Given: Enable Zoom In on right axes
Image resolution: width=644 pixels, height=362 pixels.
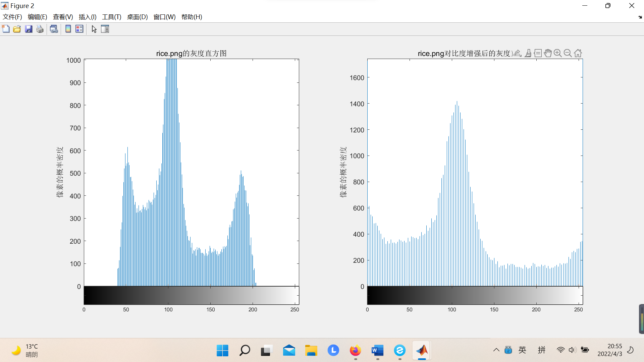Looking at the screenshot, I should click(x=557, y=53).
